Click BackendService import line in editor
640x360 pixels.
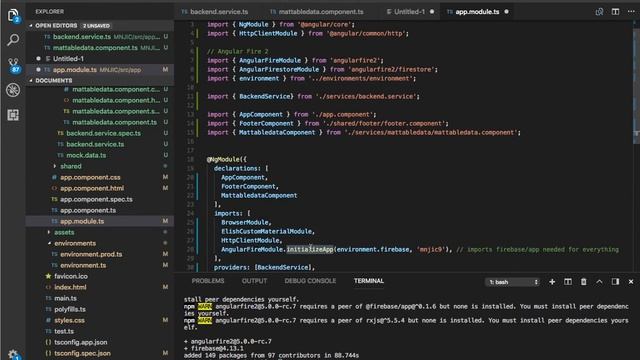click(x=313, y=97)
